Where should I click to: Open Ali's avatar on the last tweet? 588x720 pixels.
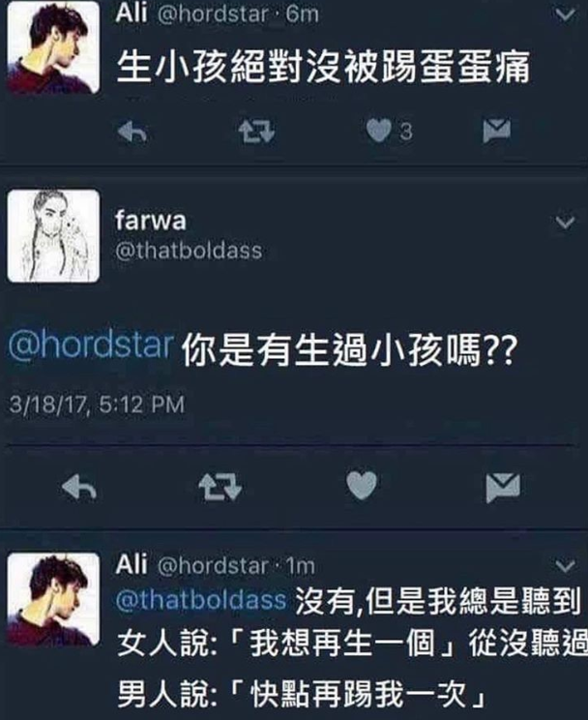coord(53,600)
